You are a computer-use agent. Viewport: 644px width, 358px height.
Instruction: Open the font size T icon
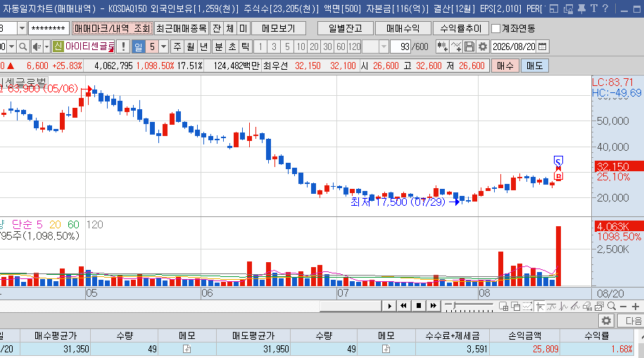click(x=594, y=8)
